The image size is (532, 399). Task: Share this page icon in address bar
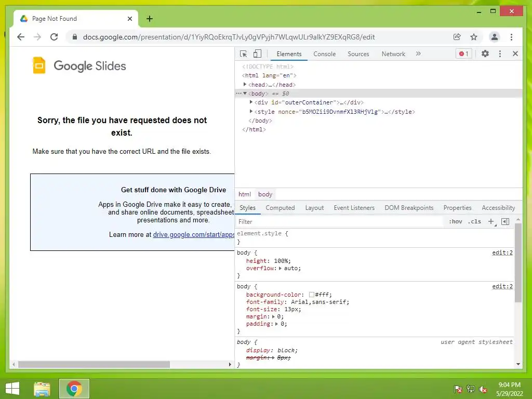click(457, 37)
